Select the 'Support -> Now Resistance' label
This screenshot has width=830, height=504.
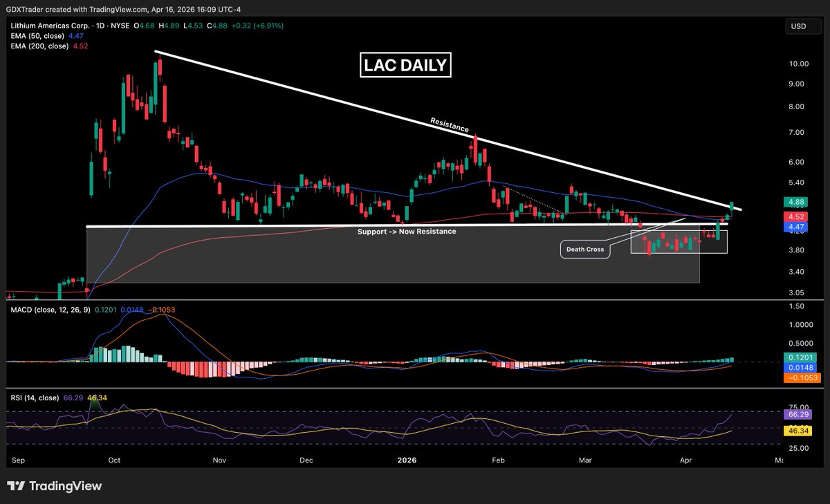(407, 232)
